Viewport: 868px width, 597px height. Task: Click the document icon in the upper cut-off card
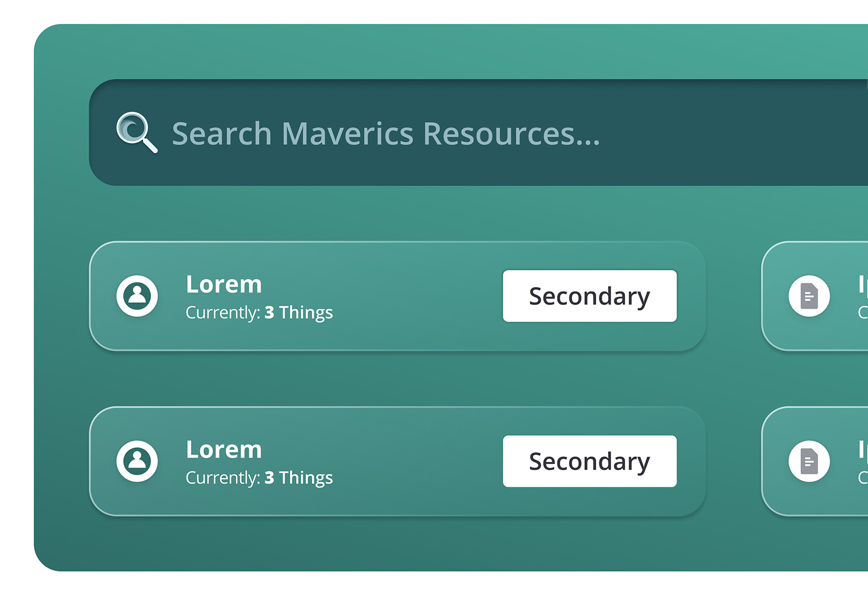(809, 296)
